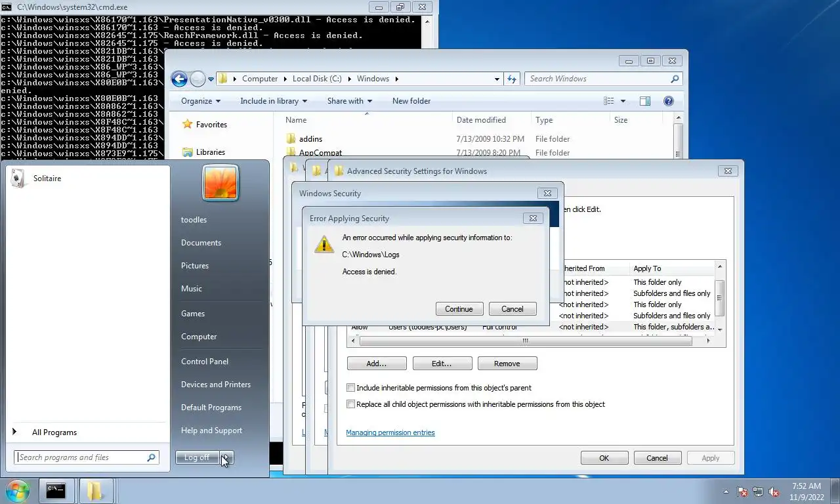The image size is (840, 504).
Task: Click the Action Center flag tray icon
Action: pyautogui.click(x=742, y=492)
